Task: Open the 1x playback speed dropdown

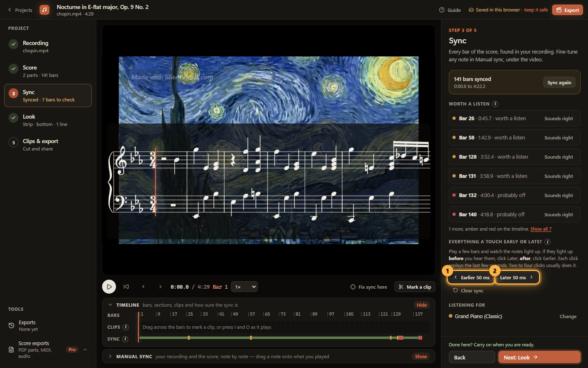Action: tap(244, 287)
